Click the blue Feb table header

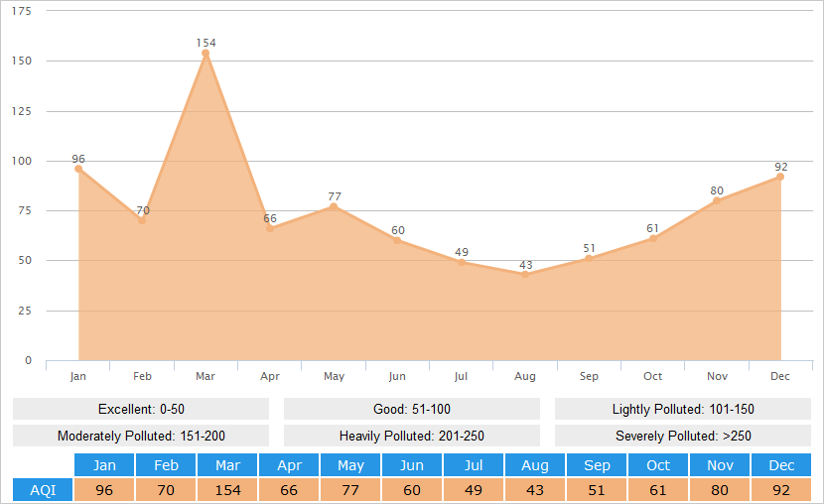click(x=166, y=465)
